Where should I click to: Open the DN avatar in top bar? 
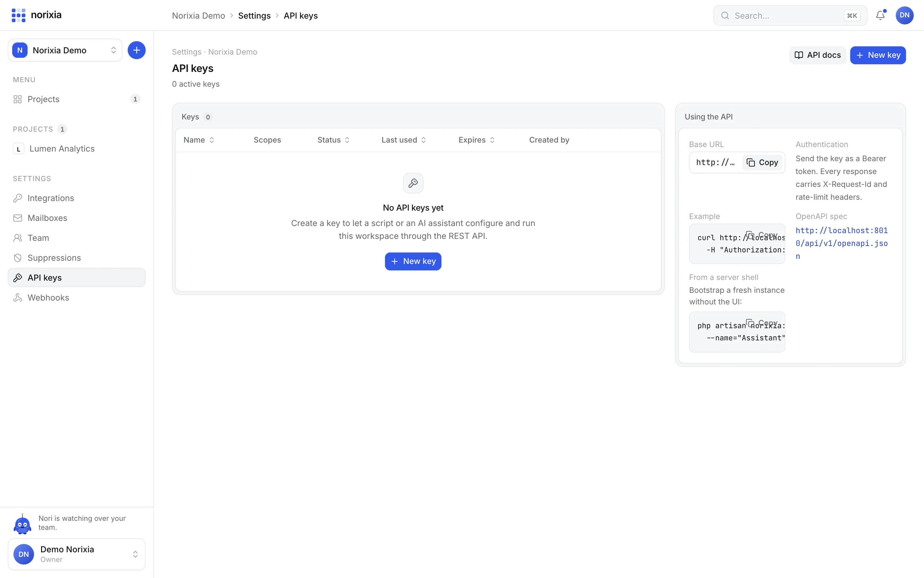pyautogui.click(x=904, y=15)
